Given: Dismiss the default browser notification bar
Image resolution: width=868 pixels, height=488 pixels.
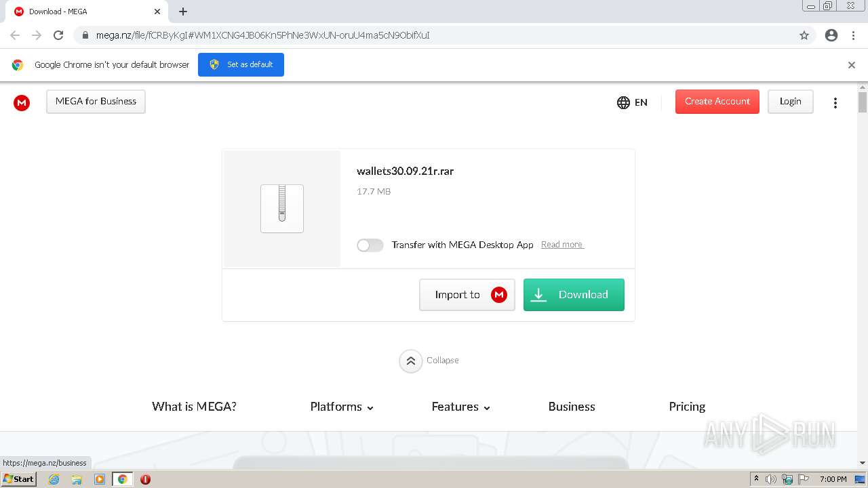Looking at the screenshot, I should [852, 65].
